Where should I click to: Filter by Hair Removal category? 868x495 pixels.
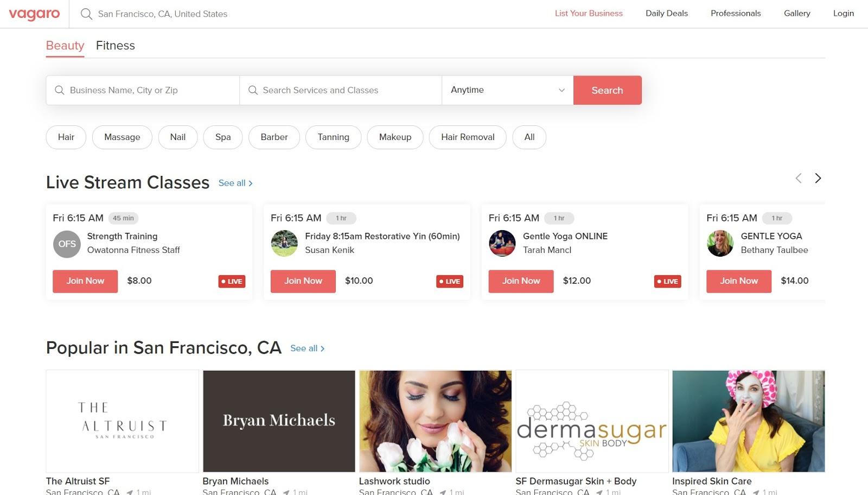tap(468, 137)
